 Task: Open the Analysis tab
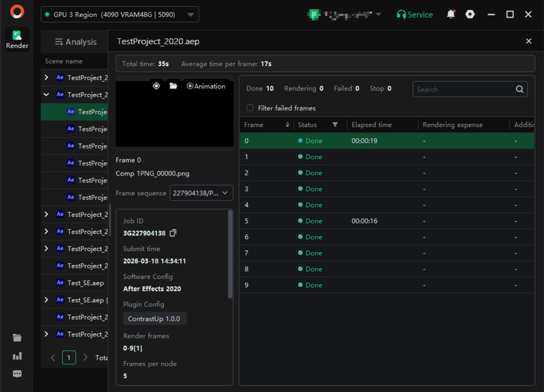point(76,42)
